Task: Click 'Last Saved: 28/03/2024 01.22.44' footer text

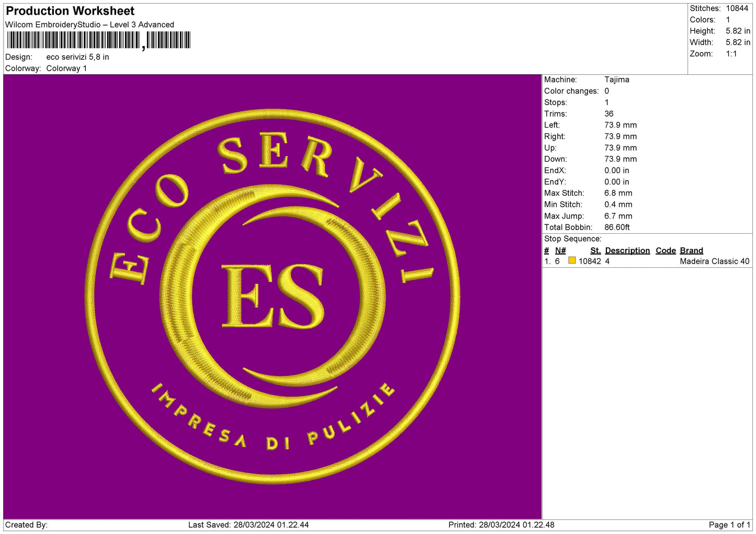Action: pyautogui.click(x=249, y=525)
